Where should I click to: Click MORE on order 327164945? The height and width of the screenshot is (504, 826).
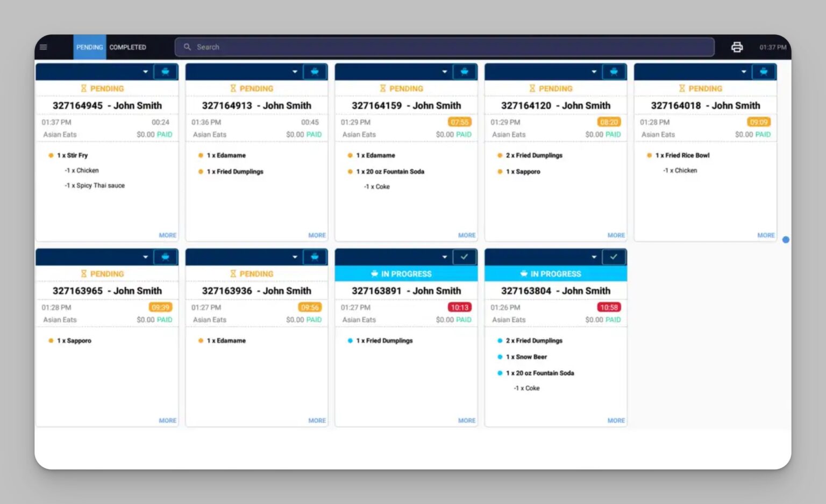pos(167,235)
